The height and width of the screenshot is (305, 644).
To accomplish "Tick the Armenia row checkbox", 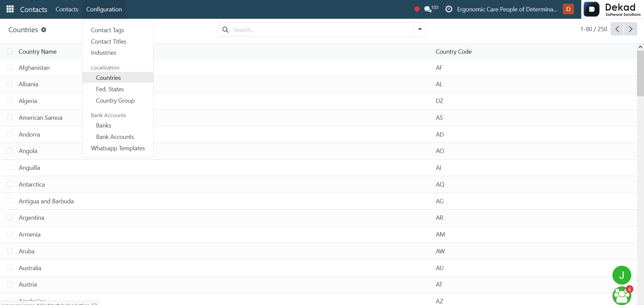I will point(10,234).
